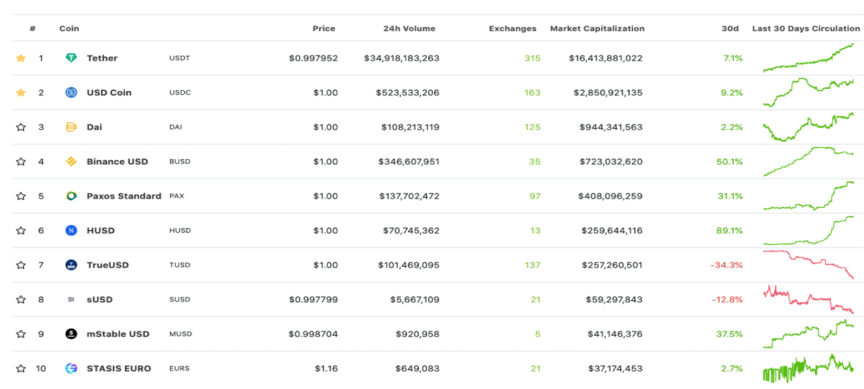Click the $34,918,183,263 volume value

click(402, 58)
